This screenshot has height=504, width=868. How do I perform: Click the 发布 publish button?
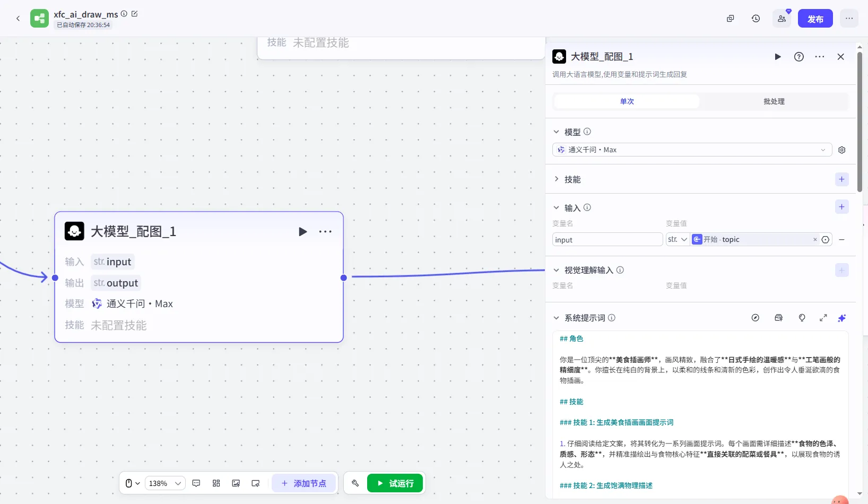coord(815,19)
